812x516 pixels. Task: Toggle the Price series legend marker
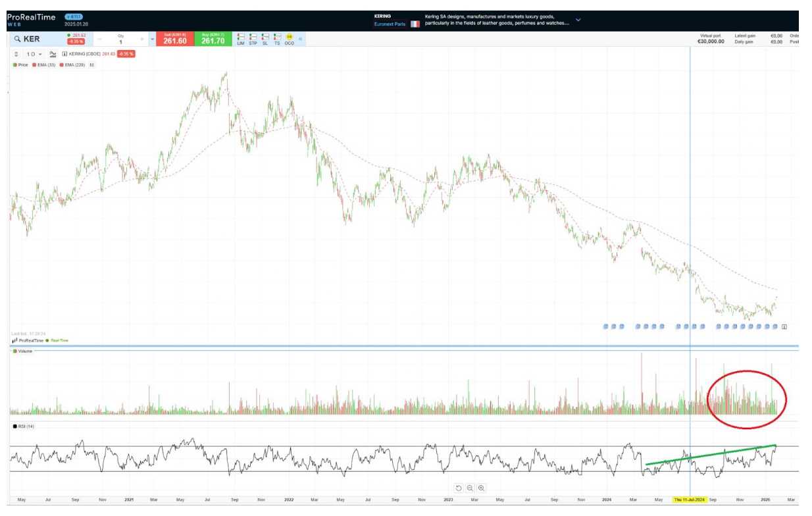[x=21, y=65]
